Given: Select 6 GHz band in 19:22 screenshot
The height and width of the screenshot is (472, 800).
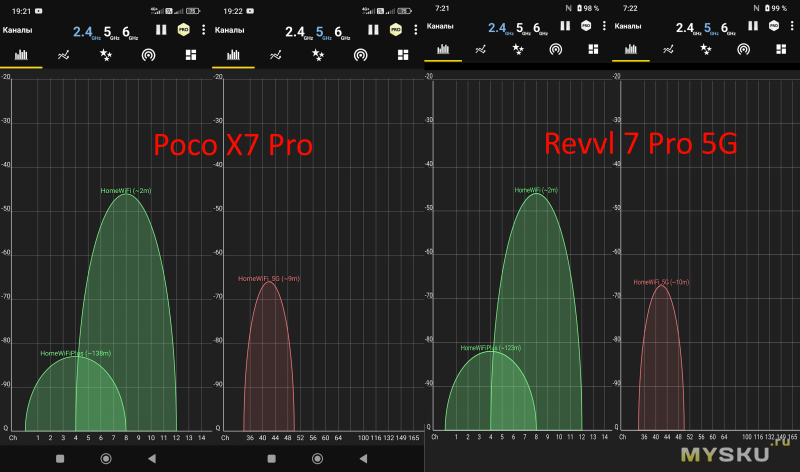Looking at the screenshot, I should (342, 33).
